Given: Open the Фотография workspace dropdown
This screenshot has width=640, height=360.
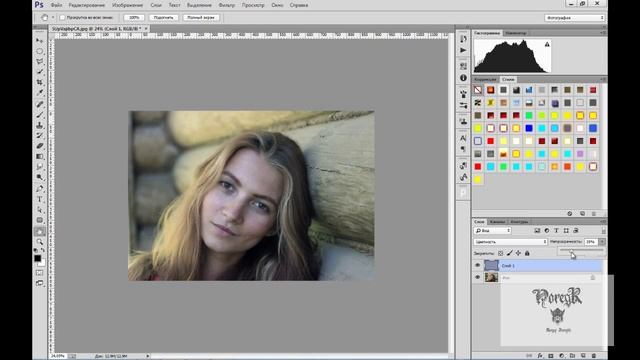Looking at the screenshot, I should tap(574, 18).
